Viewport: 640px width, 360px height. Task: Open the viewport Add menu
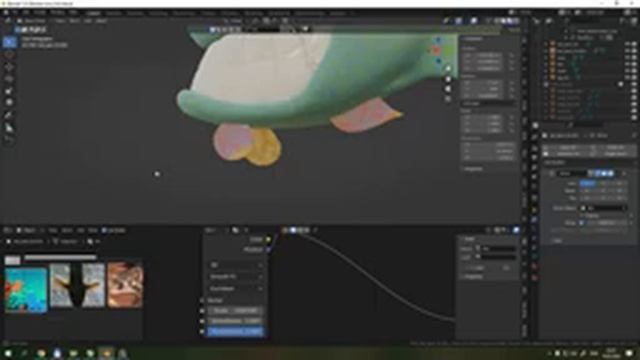[x=88, y=20]
